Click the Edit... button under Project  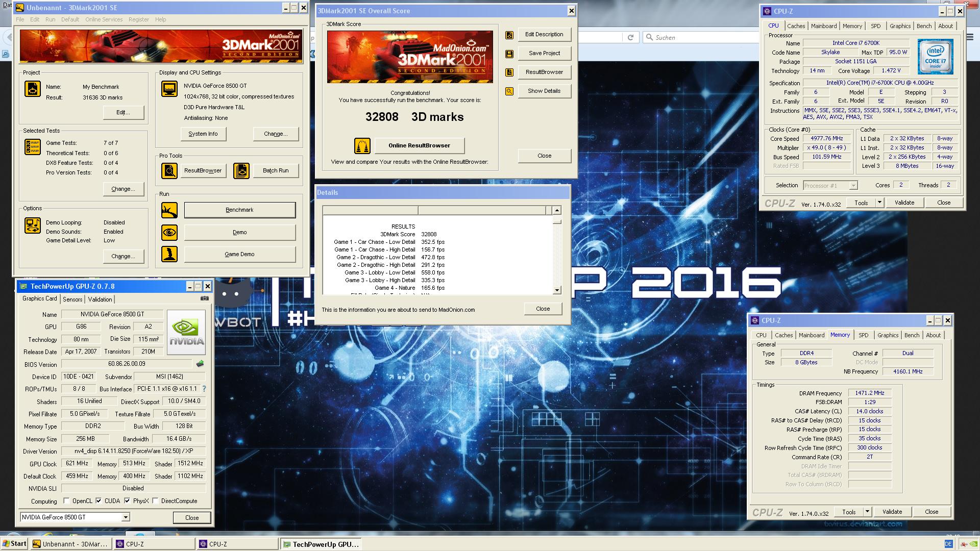pyautogui.click(x=123, y=112)
